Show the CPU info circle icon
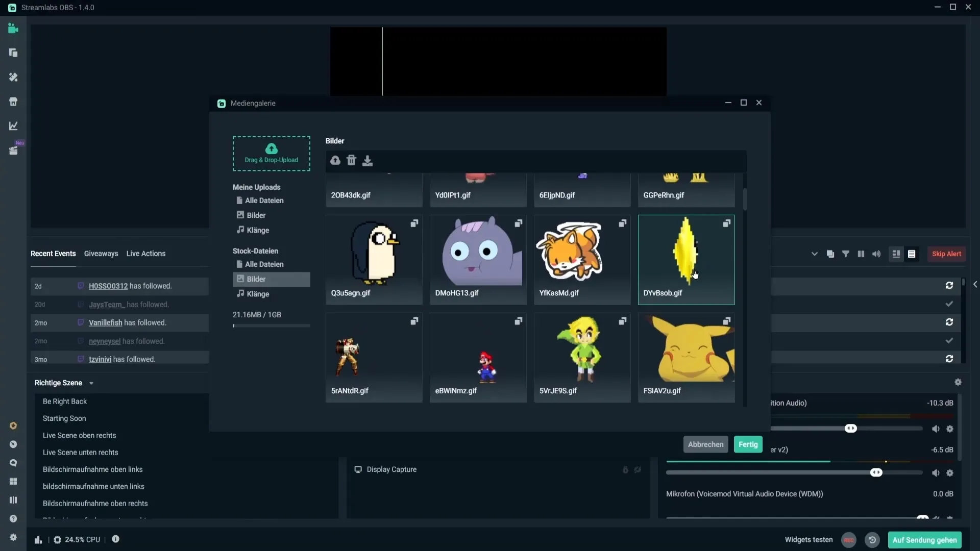The width and height of the screenshot is (980, 551). [x=116, y=539]
